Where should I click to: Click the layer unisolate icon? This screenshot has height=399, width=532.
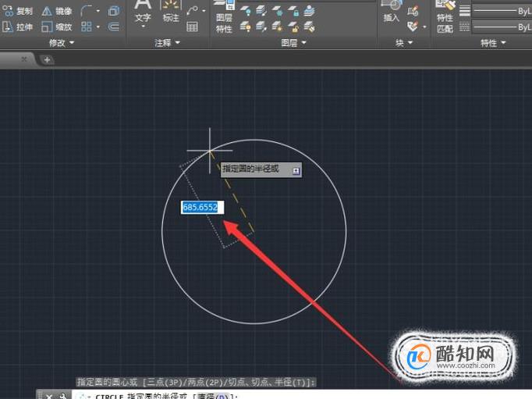pos(261,27)
